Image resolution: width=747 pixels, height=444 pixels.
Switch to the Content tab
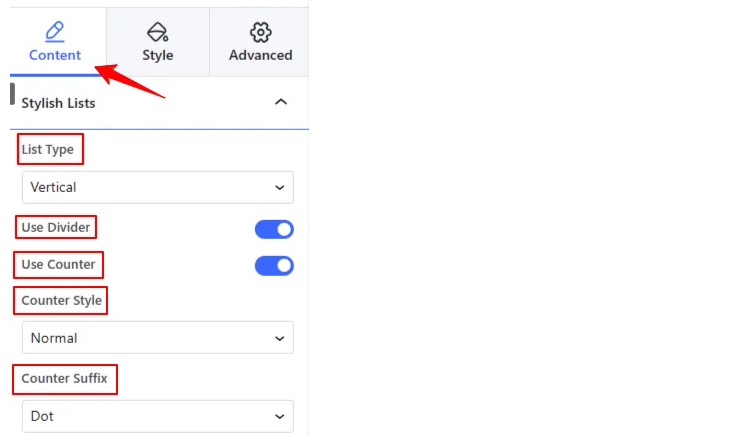tap(55, 42)
